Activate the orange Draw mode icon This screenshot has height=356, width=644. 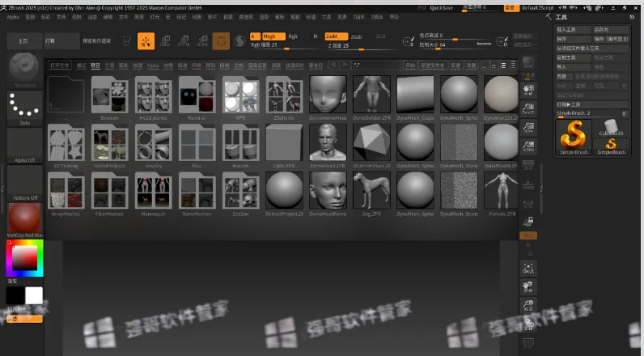point(146,41)
